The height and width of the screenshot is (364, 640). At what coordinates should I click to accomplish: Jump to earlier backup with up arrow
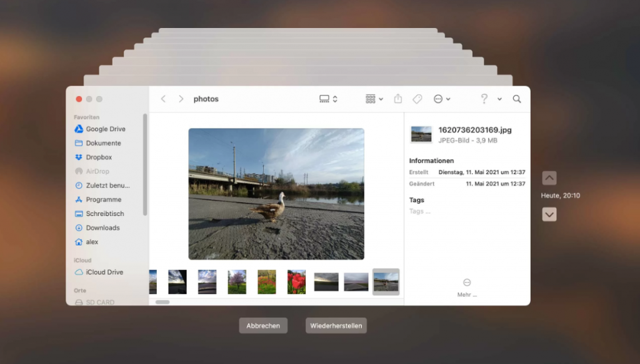[549, 178]
